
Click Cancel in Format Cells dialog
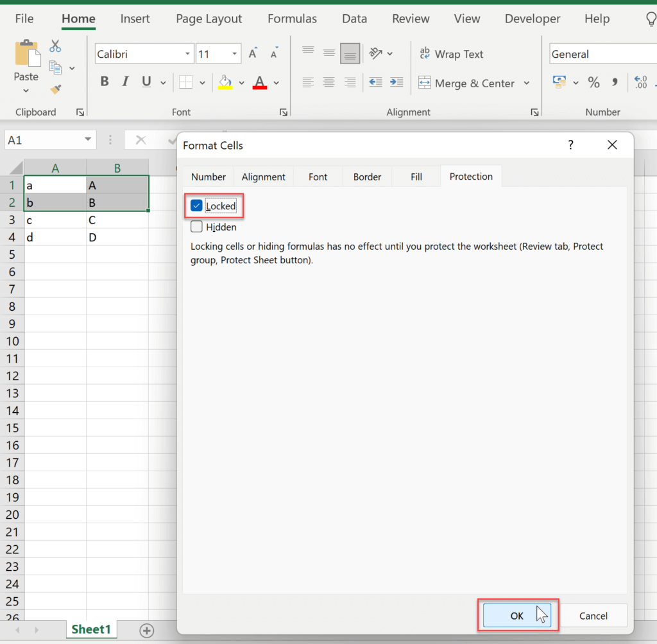coord(593,616)
